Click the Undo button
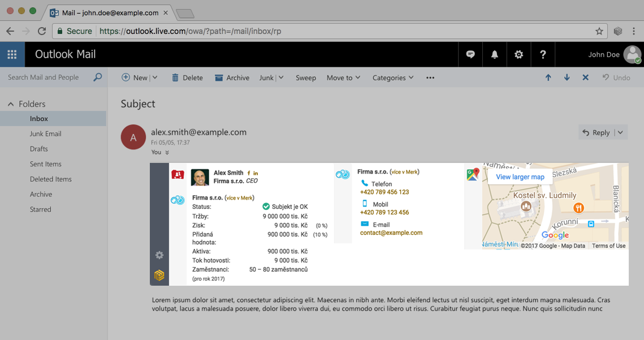 [616, 78]
